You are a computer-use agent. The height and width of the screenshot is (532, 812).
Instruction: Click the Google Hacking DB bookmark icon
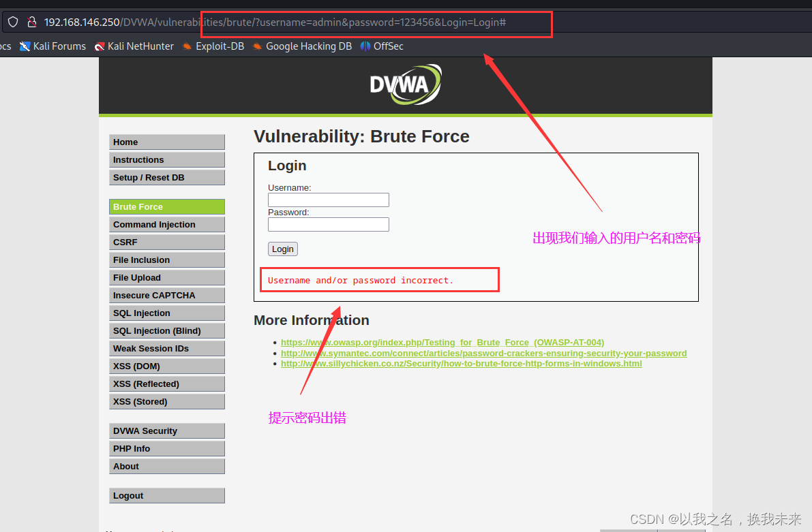pyautogui.click(x=257, y=46)
